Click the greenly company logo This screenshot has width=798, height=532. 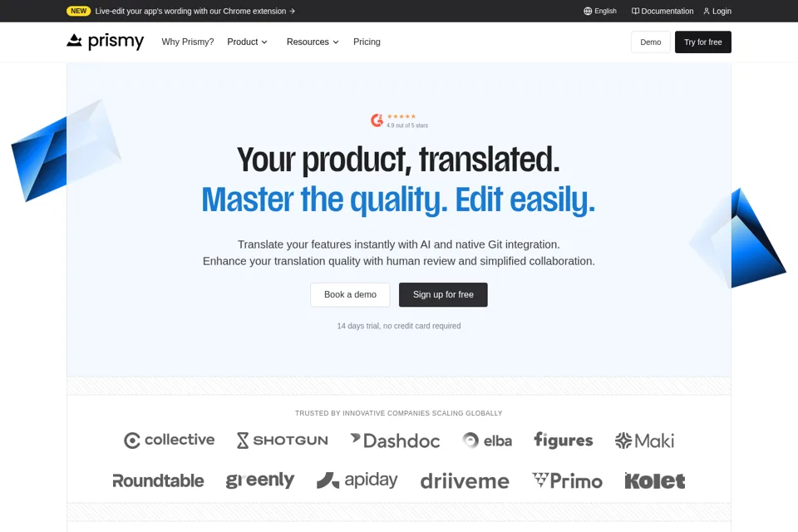tap(260, 480)
